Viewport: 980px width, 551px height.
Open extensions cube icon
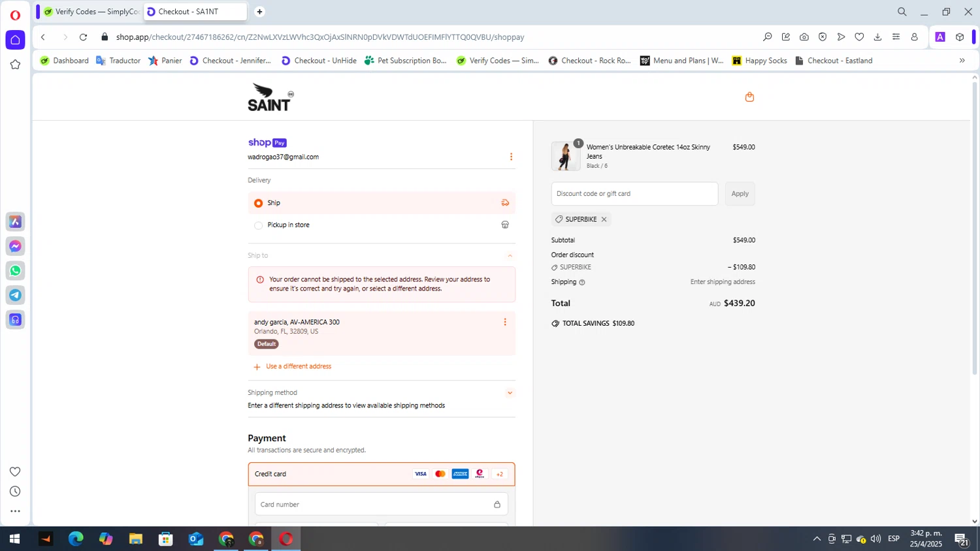pos(960,37)
